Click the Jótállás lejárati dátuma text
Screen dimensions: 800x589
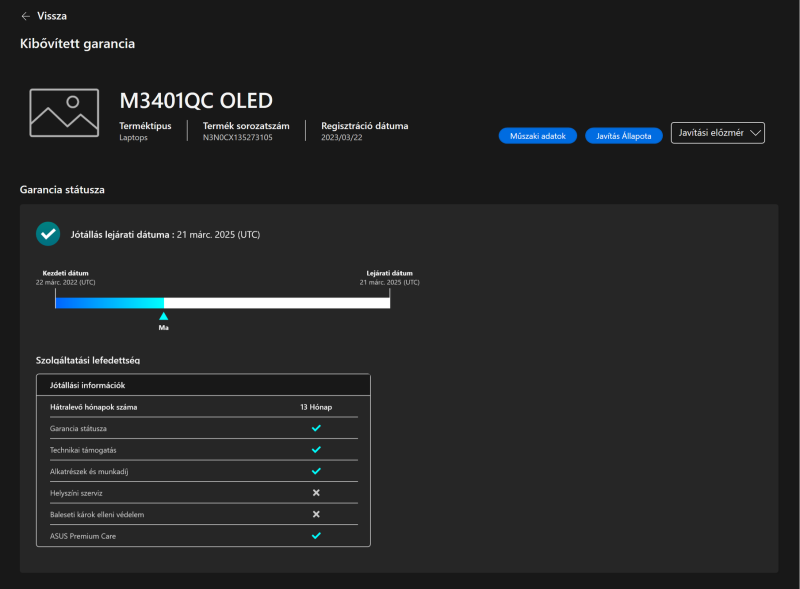coord(120,235)
